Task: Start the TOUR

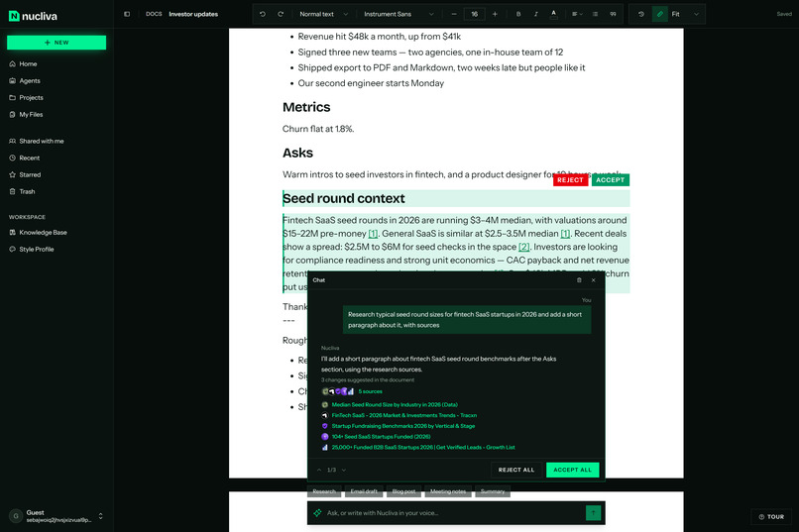Action: (x=771, y=517)
